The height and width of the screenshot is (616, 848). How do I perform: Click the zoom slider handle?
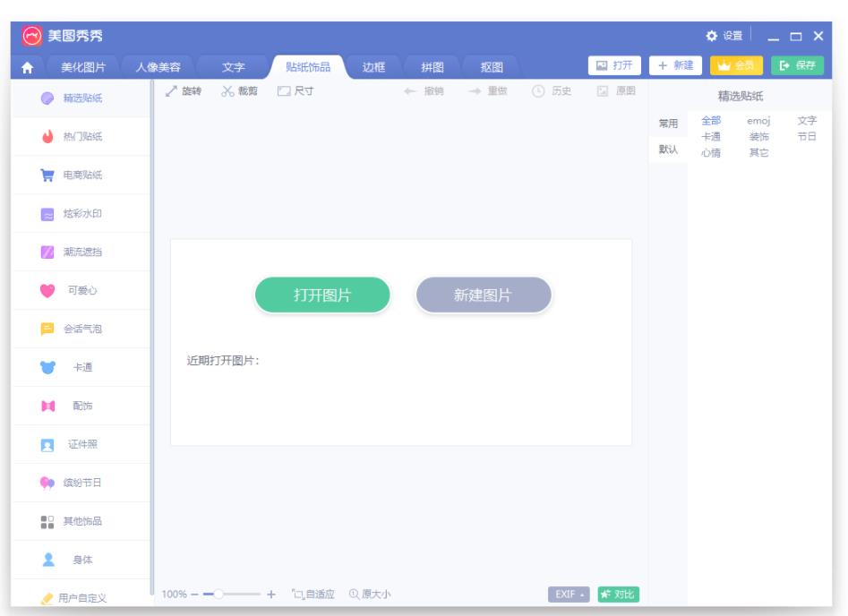point(218,594)
